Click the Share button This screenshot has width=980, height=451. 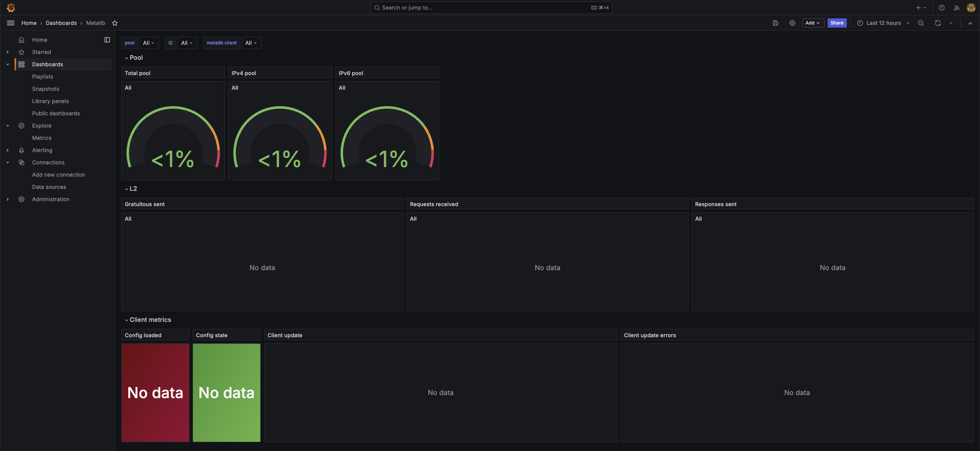tap(837, 23)
